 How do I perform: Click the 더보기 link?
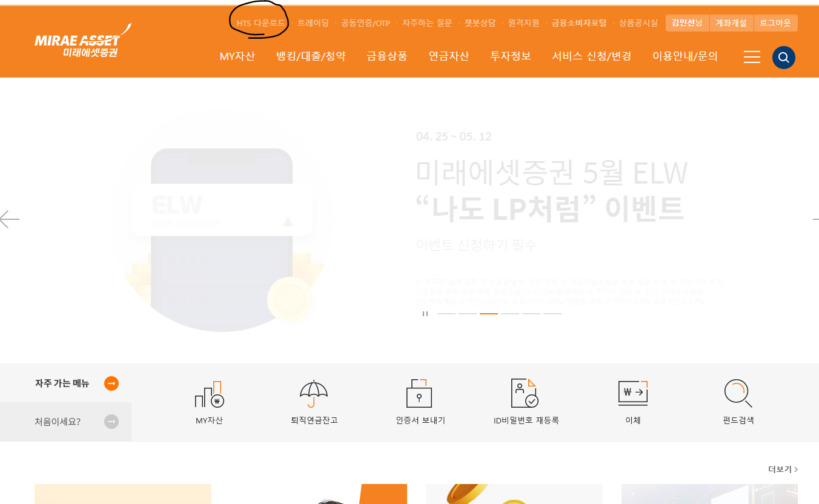pos(783,469)
